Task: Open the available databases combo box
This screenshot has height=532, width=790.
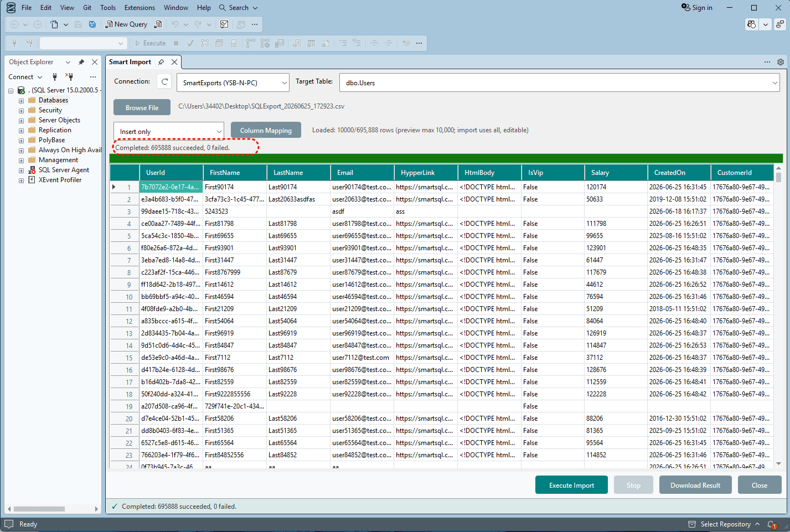Action: pos(83,43)
